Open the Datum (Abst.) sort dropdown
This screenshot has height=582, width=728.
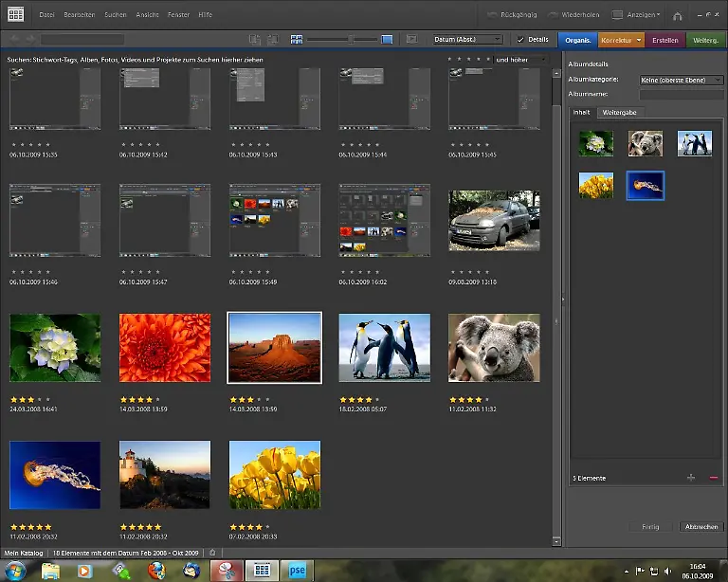[467, 39]
